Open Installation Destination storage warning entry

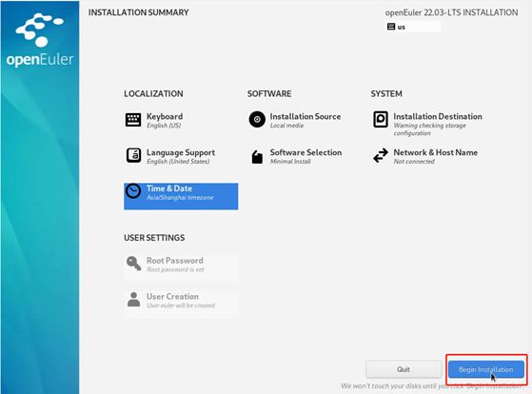[x=428, y=125]
